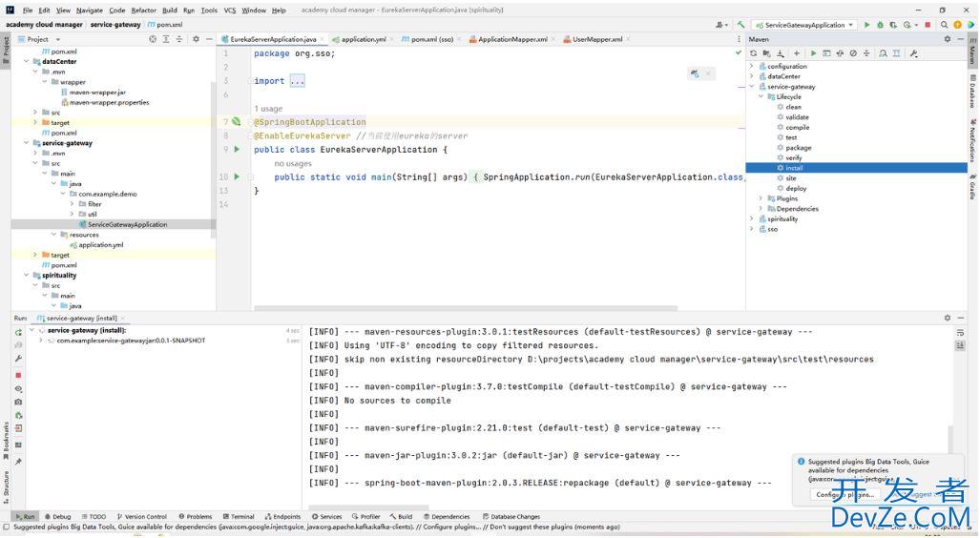
Task: Run the selected Maven build in Maven toolbar
Action: tap(813, 53)
